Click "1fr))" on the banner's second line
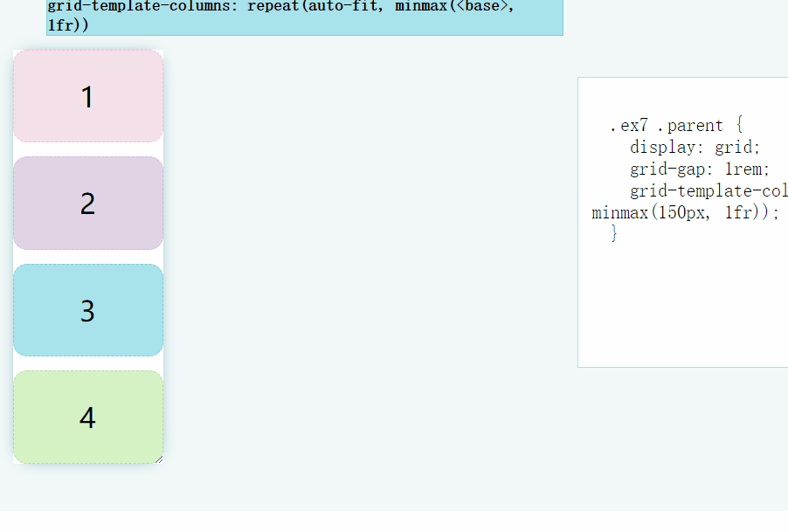The image size is (788, 532). tap(68, 24)
